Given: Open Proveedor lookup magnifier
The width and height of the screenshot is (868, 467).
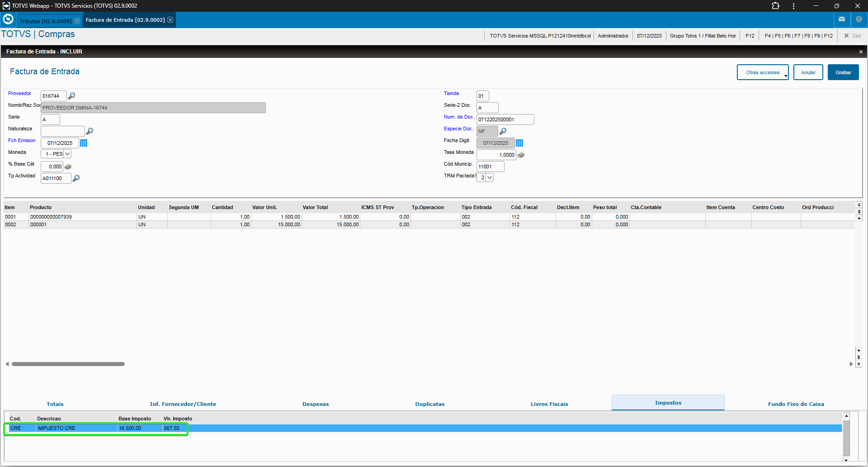Looking at the screenshot, I should click(71, 96).
